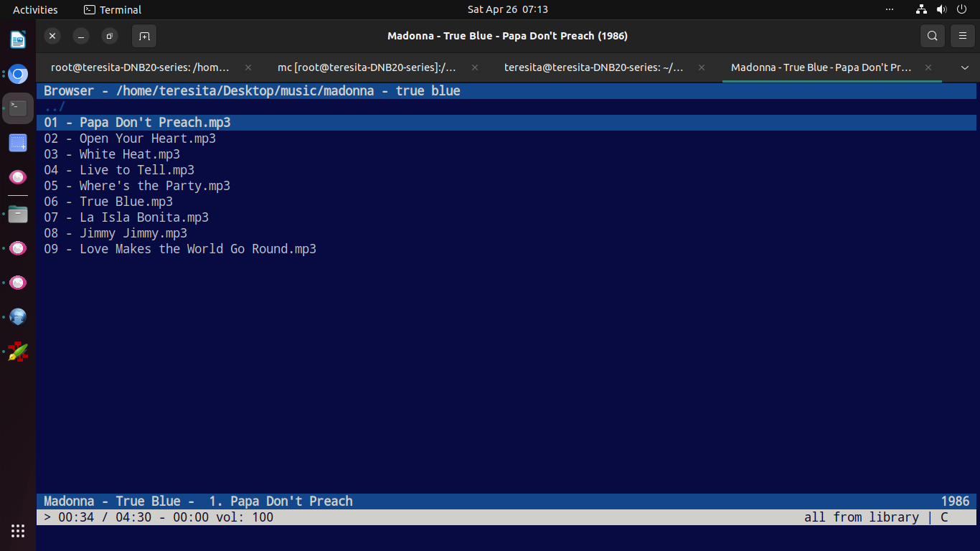
Task: Launch Chromium from the dock
Action: [x=18, y=74]
